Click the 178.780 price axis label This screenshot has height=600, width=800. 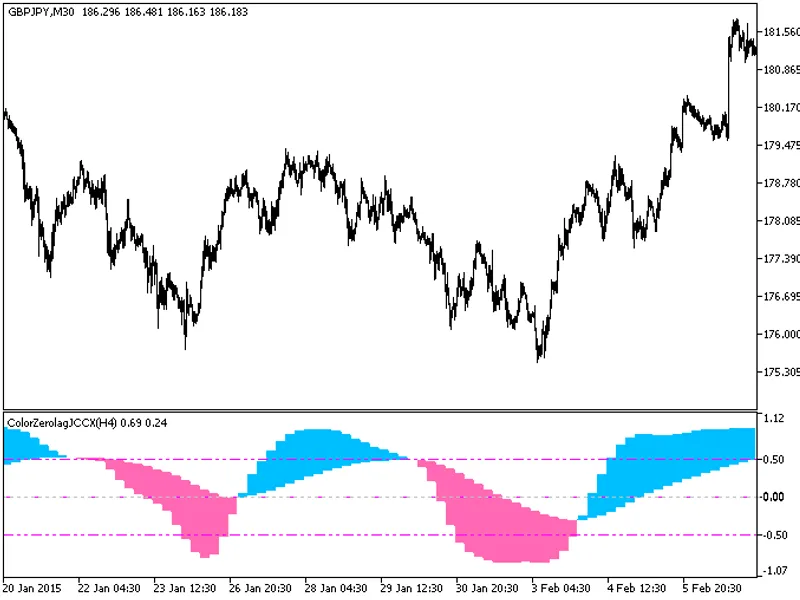click(x=781, y=183)
